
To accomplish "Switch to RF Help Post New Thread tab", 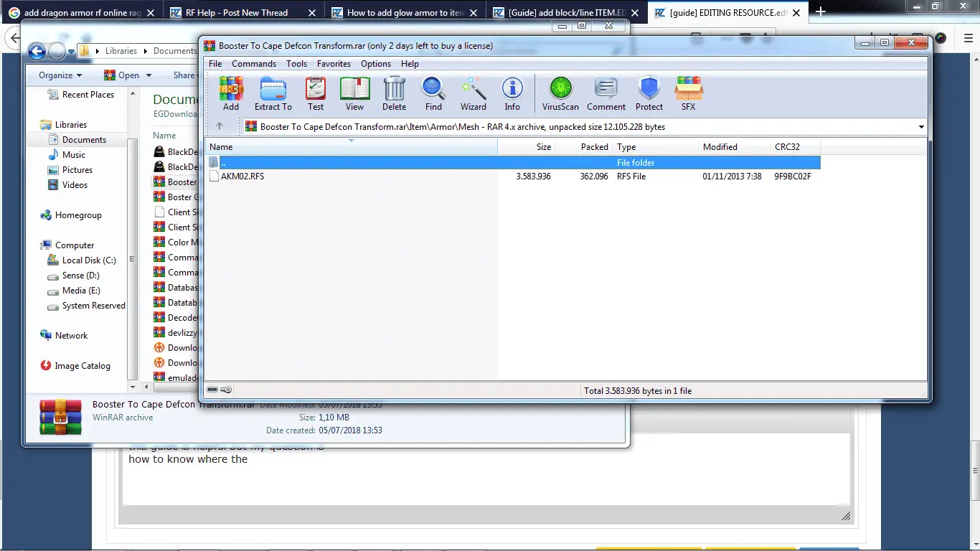I will tap(242, 12).
